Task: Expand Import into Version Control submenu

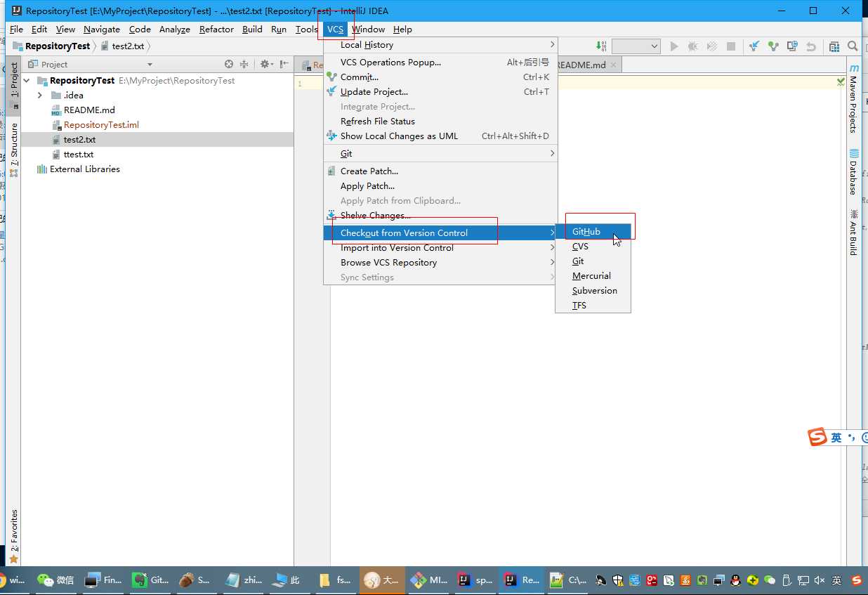Action: (x=440, y=248)
